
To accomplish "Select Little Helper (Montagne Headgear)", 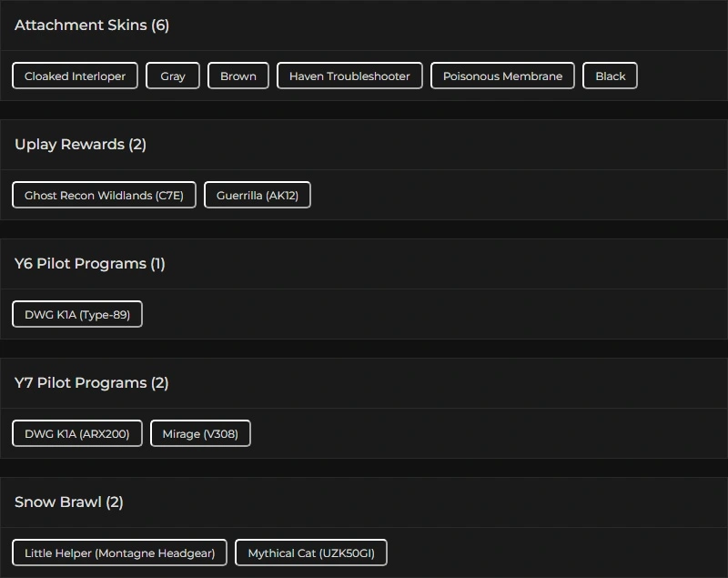I will coord(119,553).
